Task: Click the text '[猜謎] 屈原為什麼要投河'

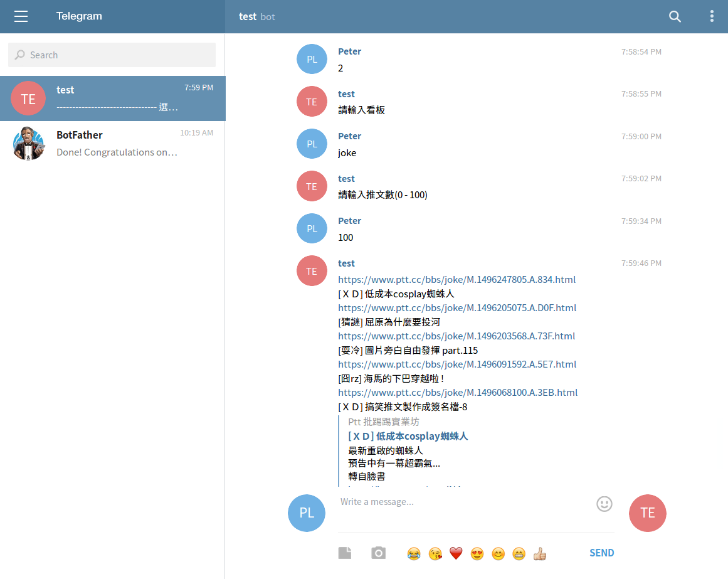Action: point(389,322)
